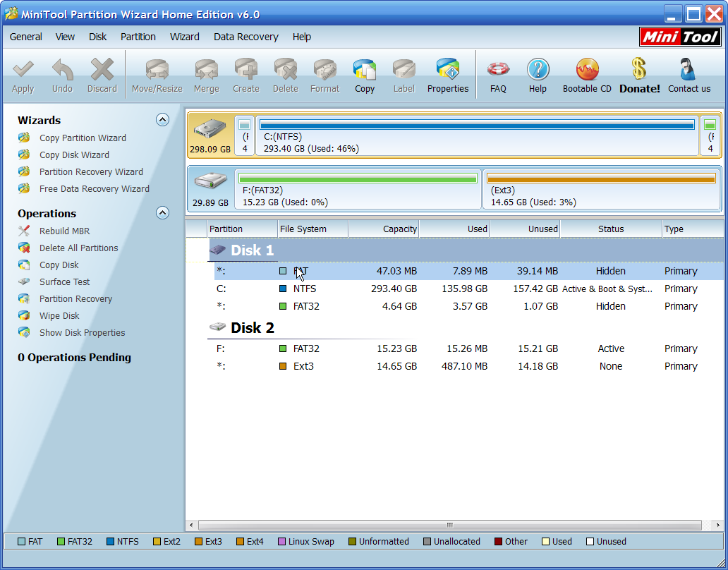The width and height of the screenshot is (728, 570).
Task: Click the Discard toolbar icon
Action: coord(102,76)
